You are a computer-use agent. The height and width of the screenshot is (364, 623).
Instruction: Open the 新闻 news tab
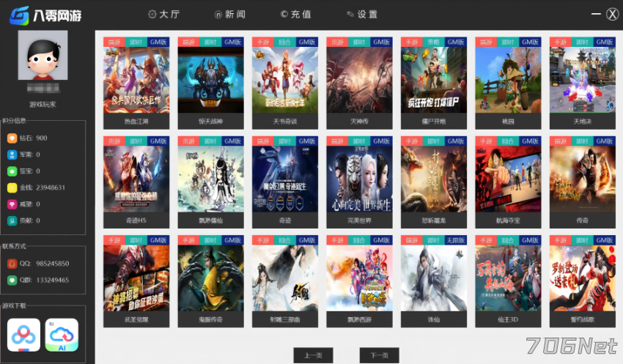[230, 15]
